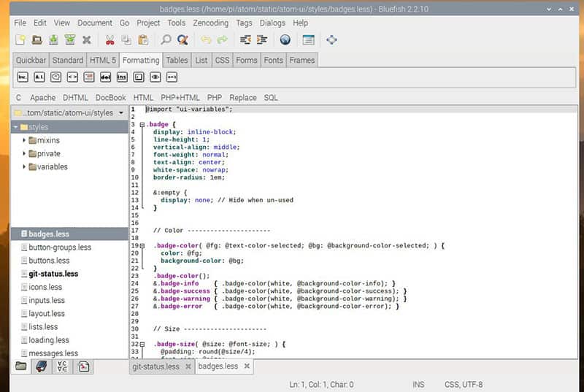The width and height of the screenshot is (584, 392).
Task: Unindent the selected lines
Action: (x=245, y=40)
